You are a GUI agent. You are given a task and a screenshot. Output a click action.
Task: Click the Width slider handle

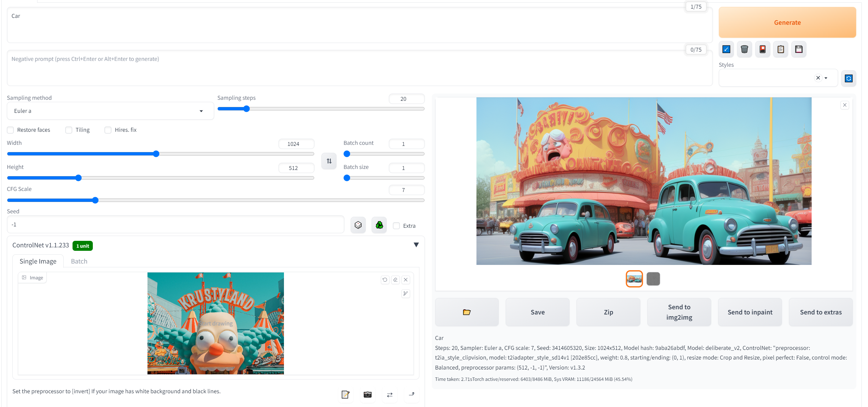pos(156,154)
